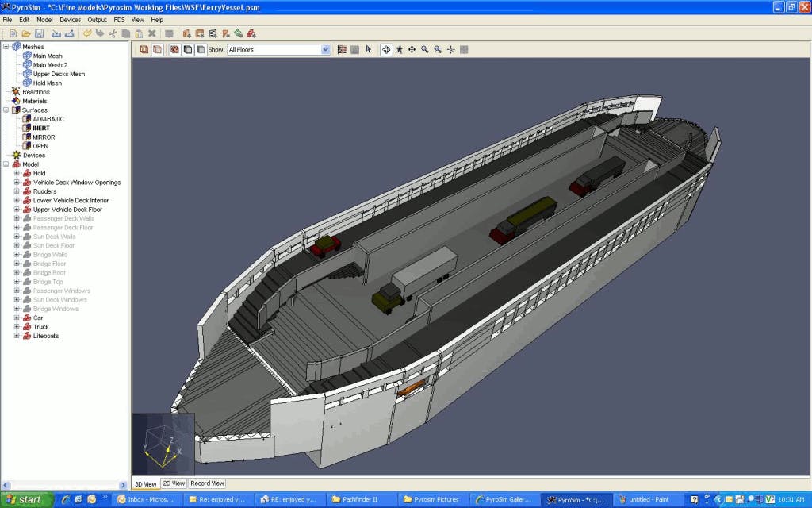This screenshot has height=508, width=812.
Task: Click the Windows start button
Action: (x=26, y=499)
